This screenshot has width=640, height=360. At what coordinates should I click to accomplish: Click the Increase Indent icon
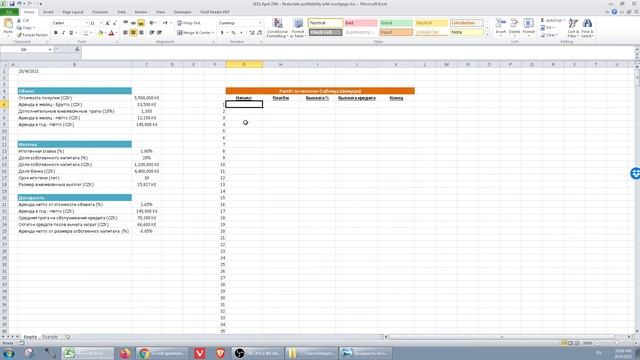(160, 33)
